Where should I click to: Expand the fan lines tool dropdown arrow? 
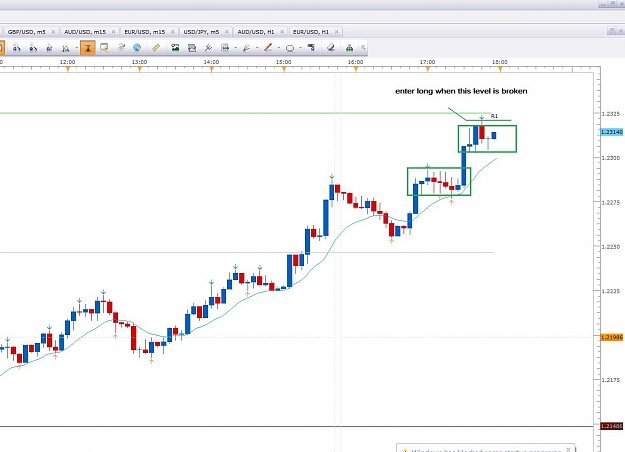tap(257, 48)
